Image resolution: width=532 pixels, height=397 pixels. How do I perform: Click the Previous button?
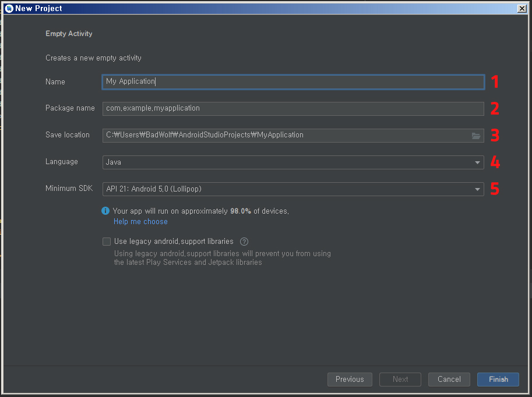click(350, 380)
